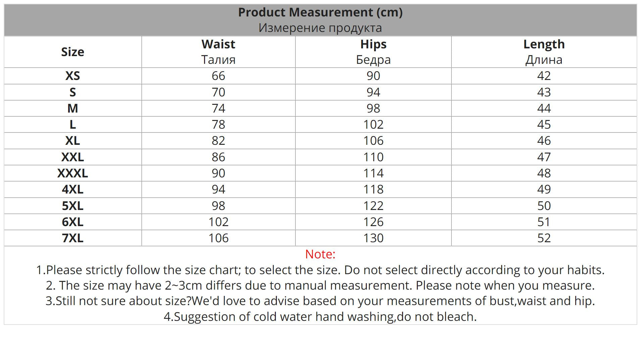The height and width of the screenshot is (340, 644).
Task: Click the red Note: heading
Action: click(x=320, y=254)
